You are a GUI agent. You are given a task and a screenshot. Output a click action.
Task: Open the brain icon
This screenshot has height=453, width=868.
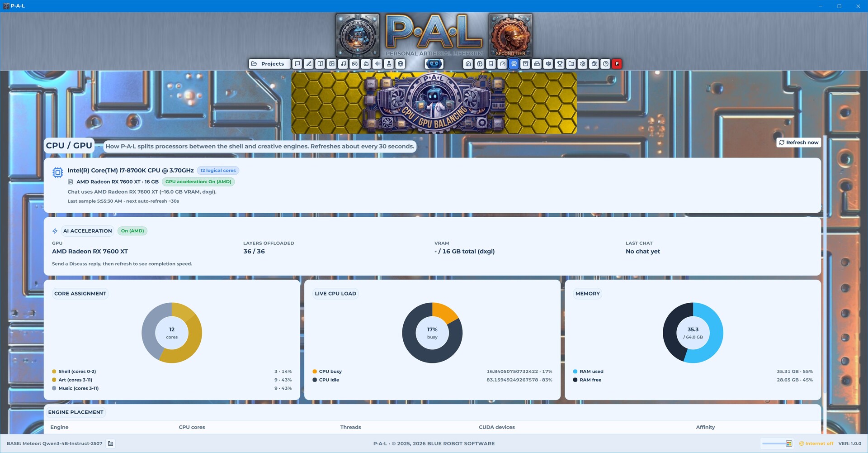pyautogui.click(x=480, y=64)
